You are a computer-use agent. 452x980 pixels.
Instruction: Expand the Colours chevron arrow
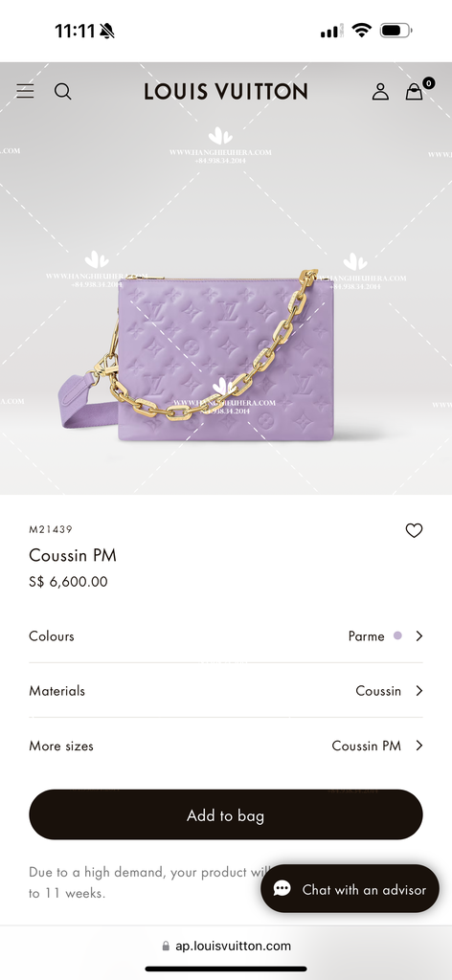(418, 635)
